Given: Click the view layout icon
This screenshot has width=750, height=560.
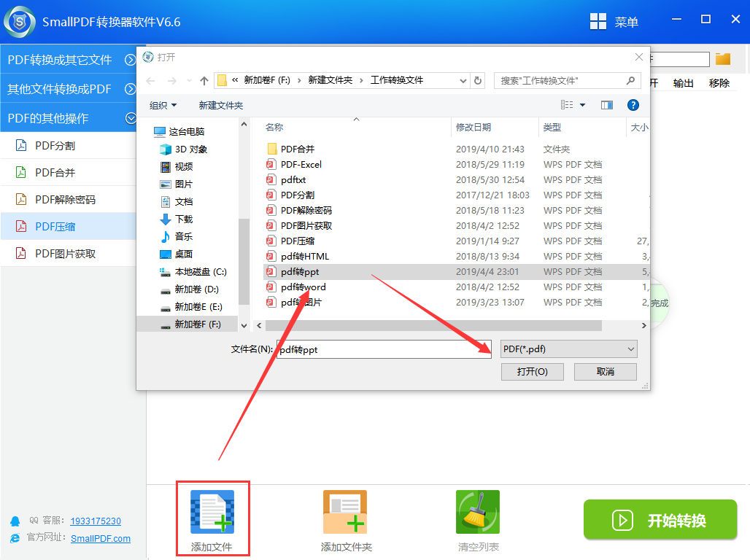Looking at the screenshot, I should click(567, 105).
